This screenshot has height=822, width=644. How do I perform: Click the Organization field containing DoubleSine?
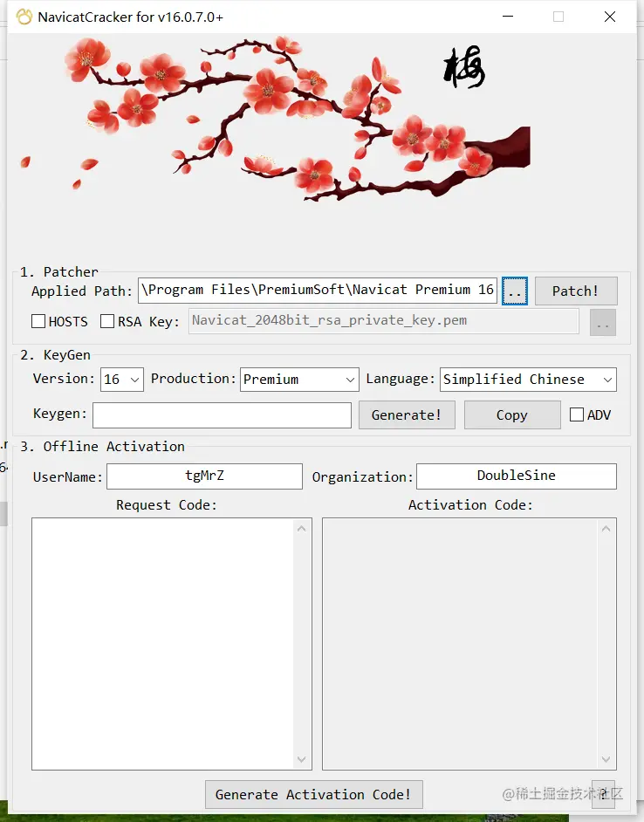(517, 476)
